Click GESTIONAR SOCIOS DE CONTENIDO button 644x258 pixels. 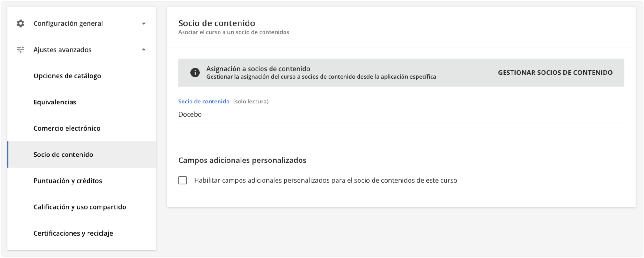pyautogui.click(x=555, y=73)
